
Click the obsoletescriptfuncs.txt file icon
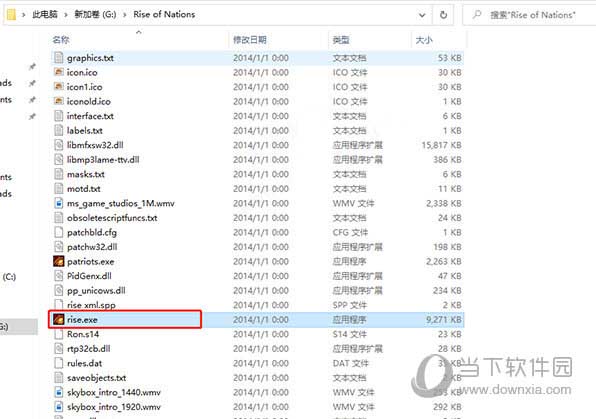59,217
